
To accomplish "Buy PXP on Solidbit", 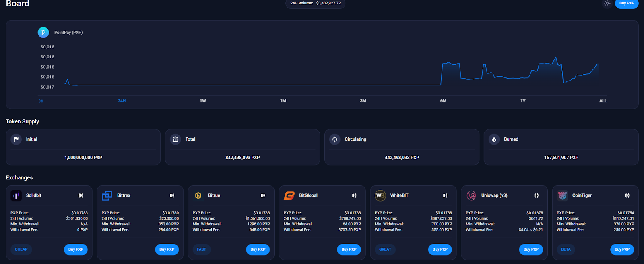I will (76, 249).
